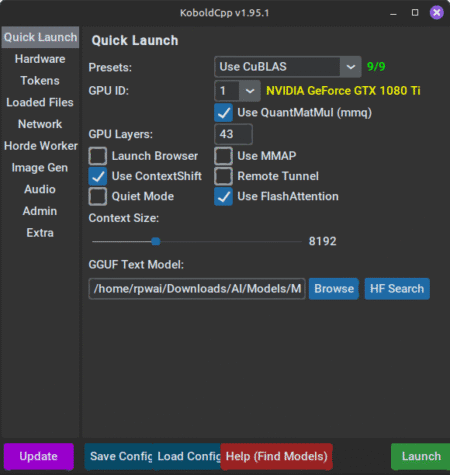
Task: Go to the Admin tab
Action: [40, 211]
